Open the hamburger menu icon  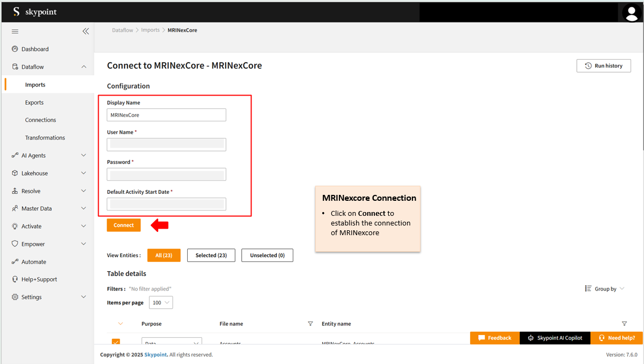pos(15,32)
